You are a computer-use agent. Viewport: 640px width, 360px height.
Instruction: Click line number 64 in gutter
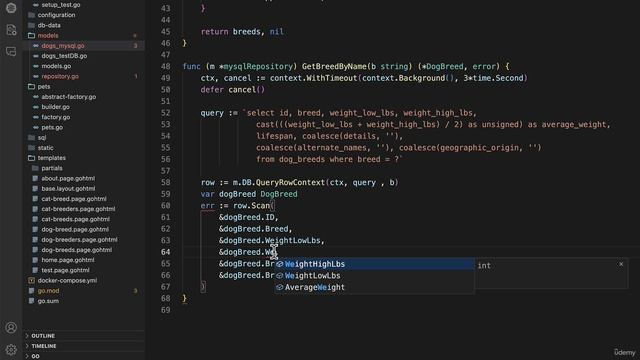click(165, 252)
